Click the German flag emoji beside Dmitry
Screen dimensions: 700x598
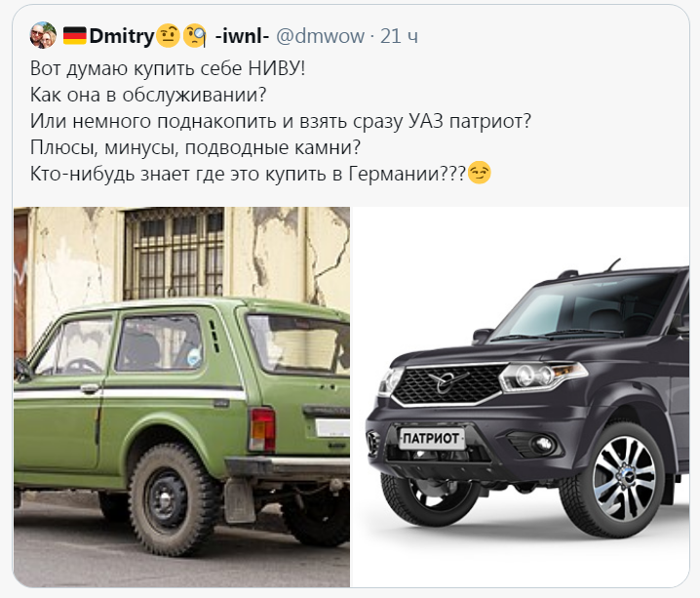tap(74, 36)
